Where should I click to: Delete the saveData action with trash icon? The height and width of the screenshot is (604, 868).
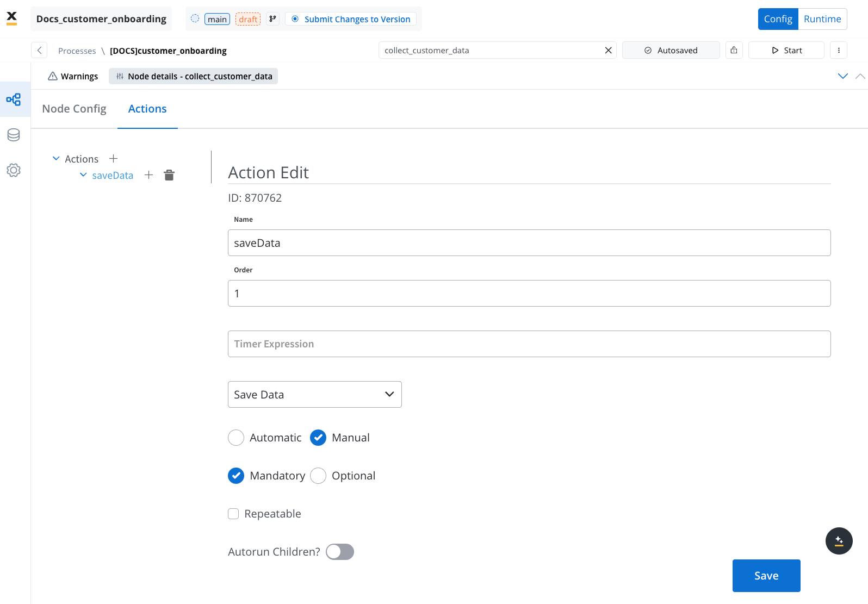169,175
